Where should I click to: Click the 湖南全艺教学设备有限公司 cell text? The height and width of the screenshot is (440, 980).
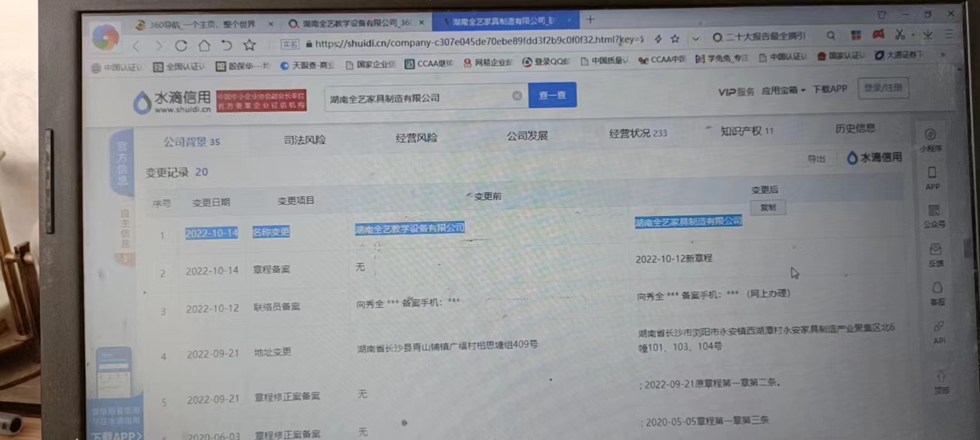tap(410, 228)
